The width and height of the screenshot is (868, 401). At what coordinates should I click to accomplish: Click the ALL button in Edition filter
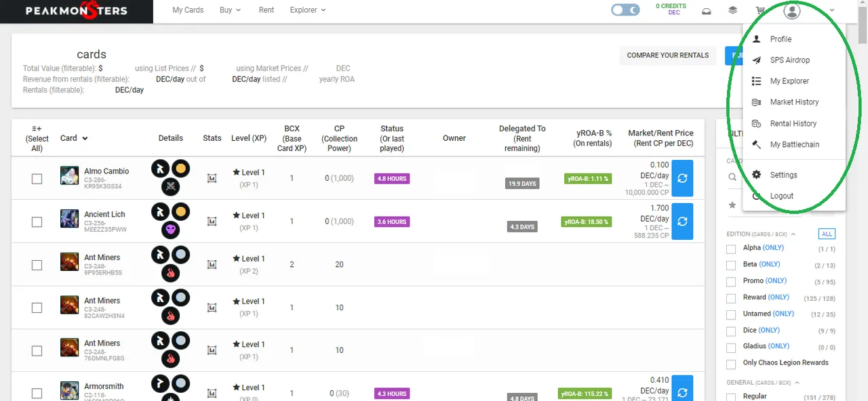(827, 234)
